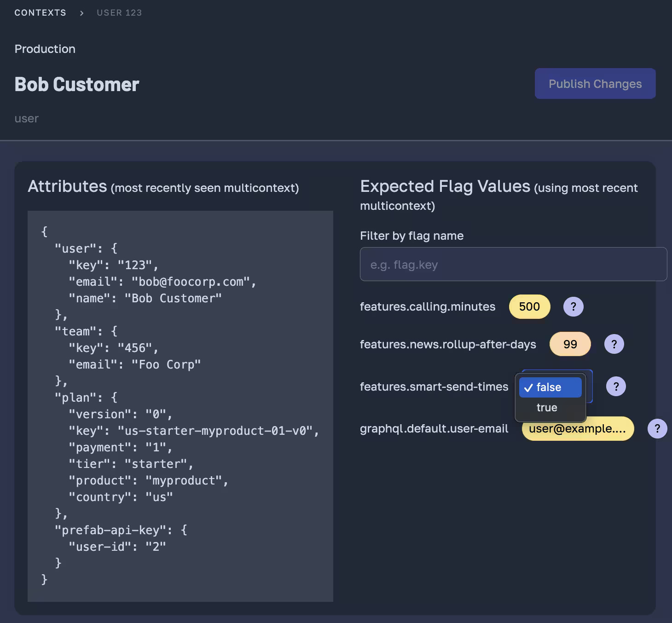Click the Attributes section heading
Screen dimensions: 672x623
[67, 186]
